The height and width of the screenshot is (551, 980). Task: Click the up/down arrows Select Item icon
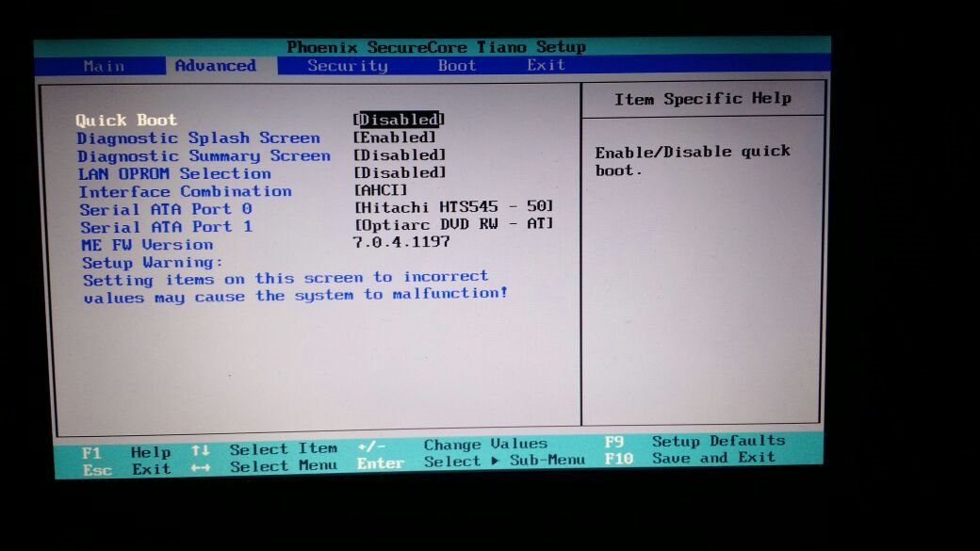click(x=201, y=450)
